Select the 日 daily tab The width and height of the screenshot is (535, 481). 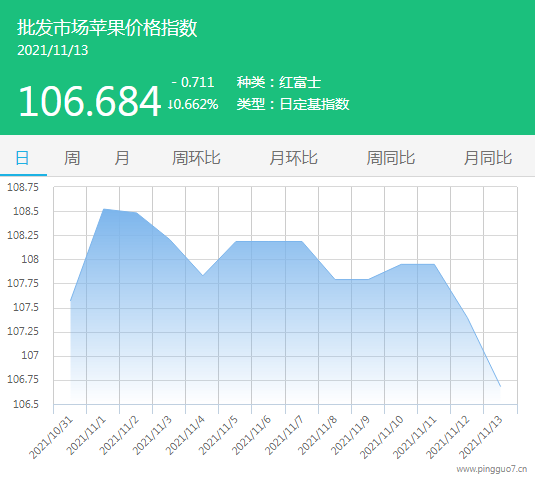[23, 158]
